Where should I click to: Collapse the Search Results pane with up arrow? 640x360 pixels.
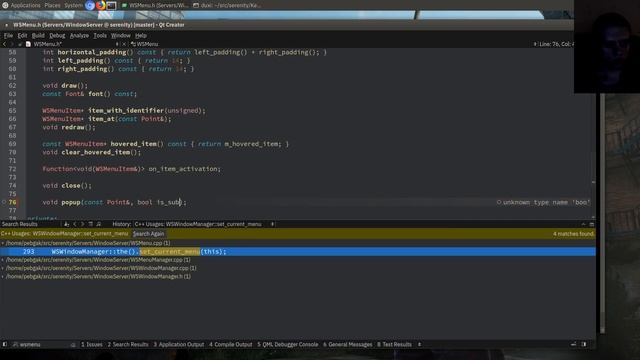583,224
